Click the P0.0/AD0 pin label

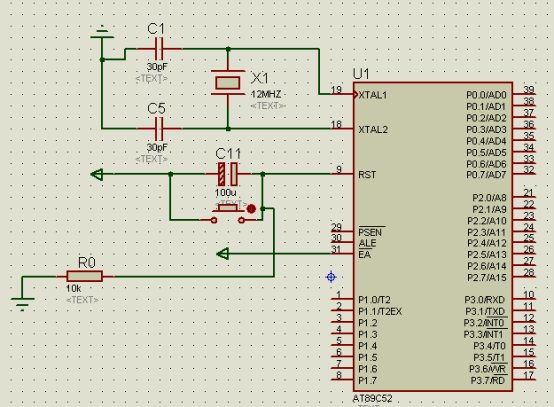(x=486, y=95)
